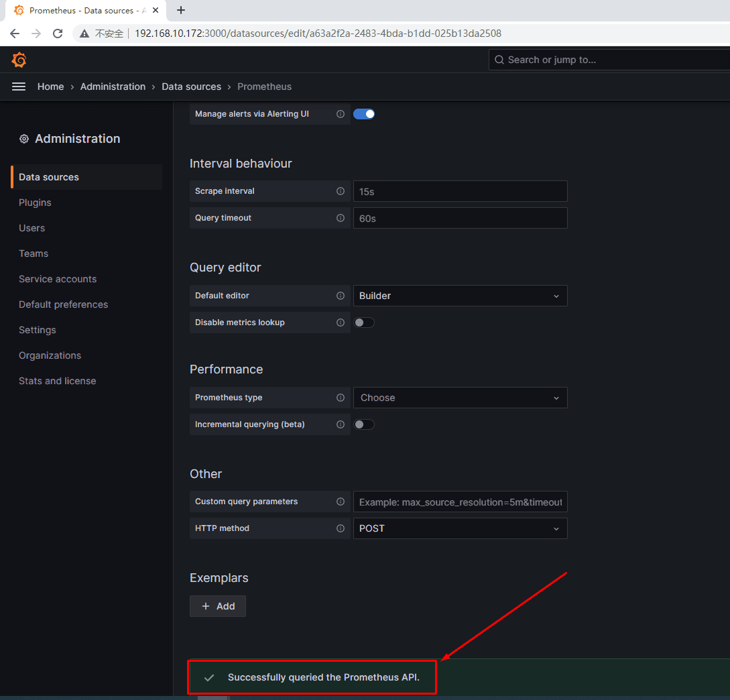
Task: Click the info icon beside Disable metrics lookup
Action: [341, 323]
